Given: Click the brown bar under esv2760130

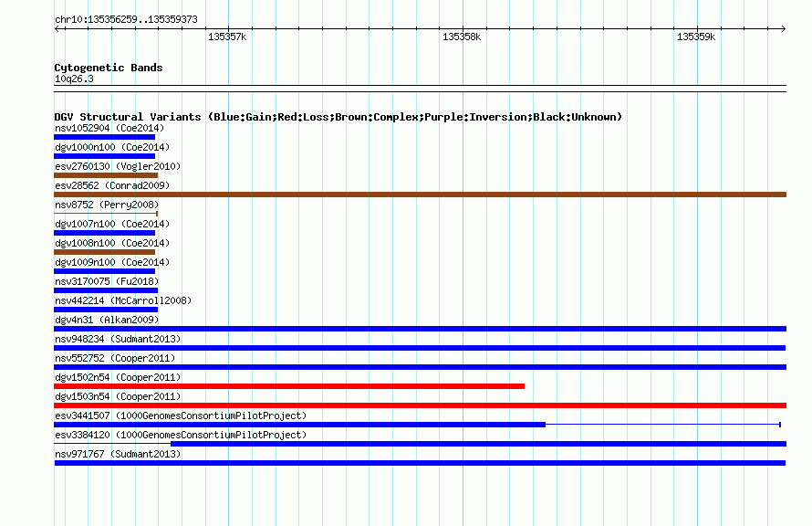Looking at the screenshot, I should pyautogui.click(x=106, y=175).
